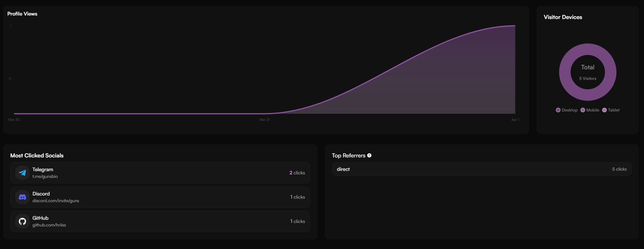This screenshot has width=644, height=249.
Task: Open the discord.com/invite/guns link
Action: [x=56, y=201]
